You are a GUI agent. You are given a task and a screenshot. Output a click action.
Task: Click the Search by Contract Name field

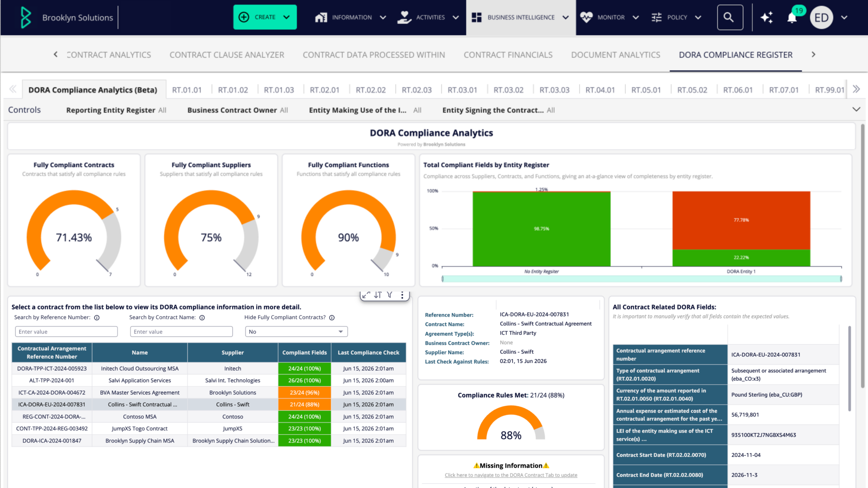point(181,331)
